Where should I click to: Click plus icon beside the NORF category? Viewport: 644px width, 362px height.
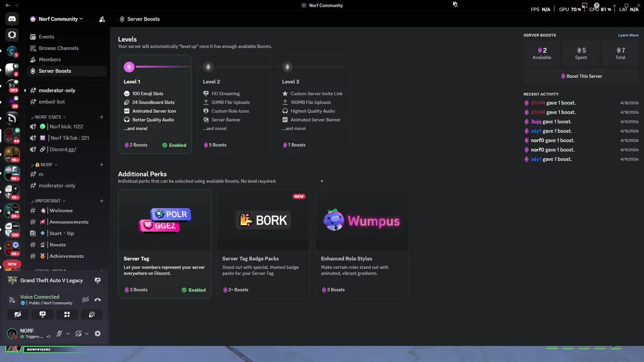[x=102, y=164]
